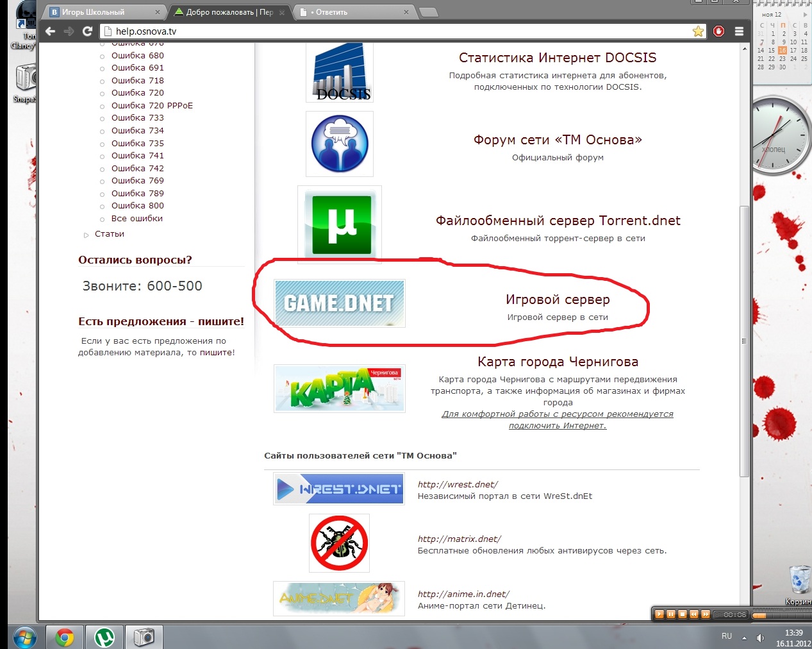The image size is (812, 649).
Task: Click the browser back arrow button
Action: (51, 31)
